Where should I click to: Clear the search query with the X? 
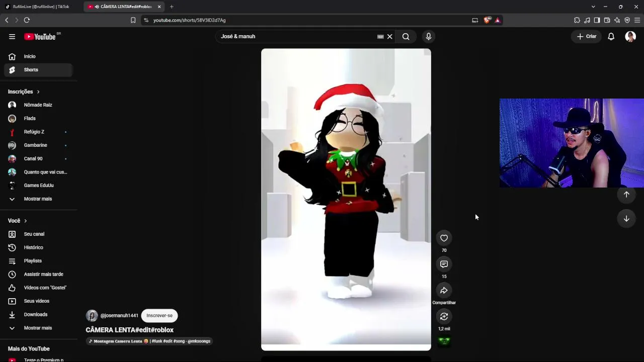coord(390,36)
